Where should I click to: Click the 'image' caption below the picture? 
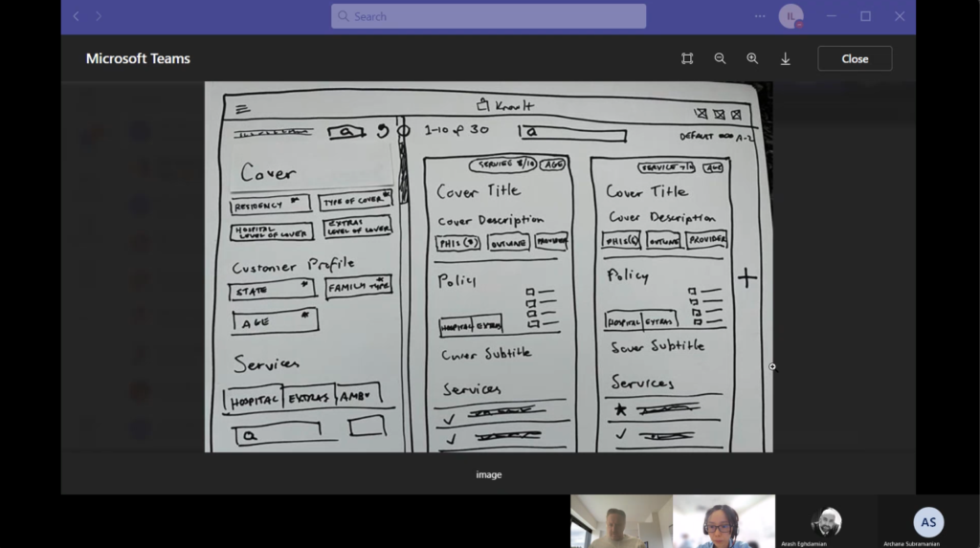(489, 474)
